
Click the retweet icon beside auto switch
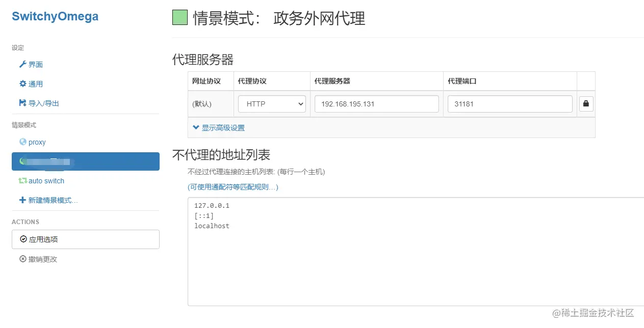click(22, 181)
